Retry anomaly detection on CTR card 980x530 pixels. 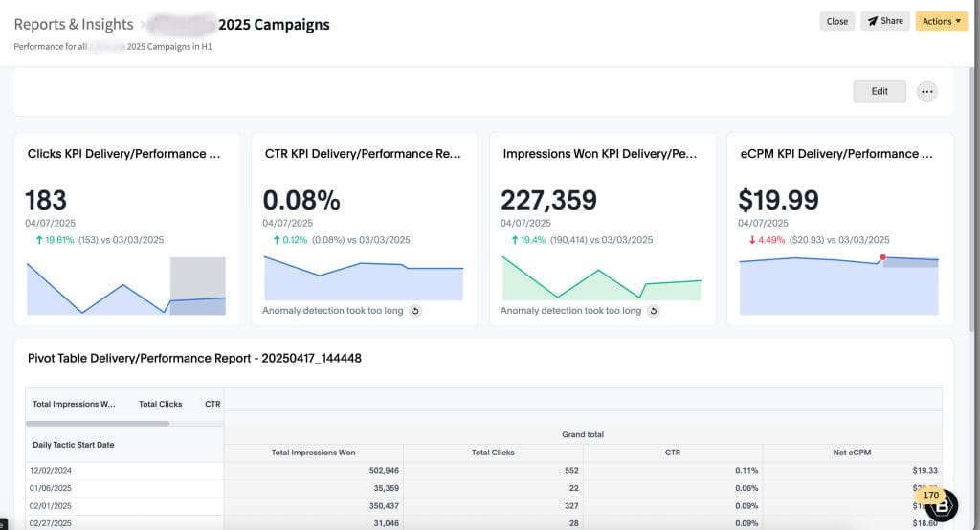click(414, 311)
